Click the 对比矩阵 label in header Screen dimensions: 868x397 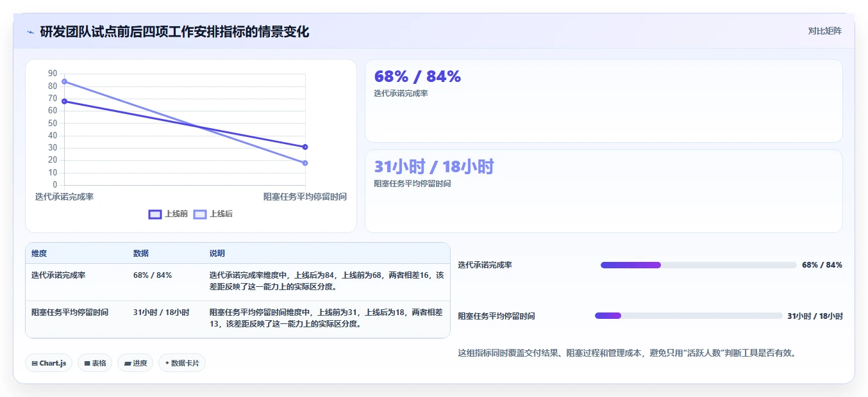click(x=825, y=31)
